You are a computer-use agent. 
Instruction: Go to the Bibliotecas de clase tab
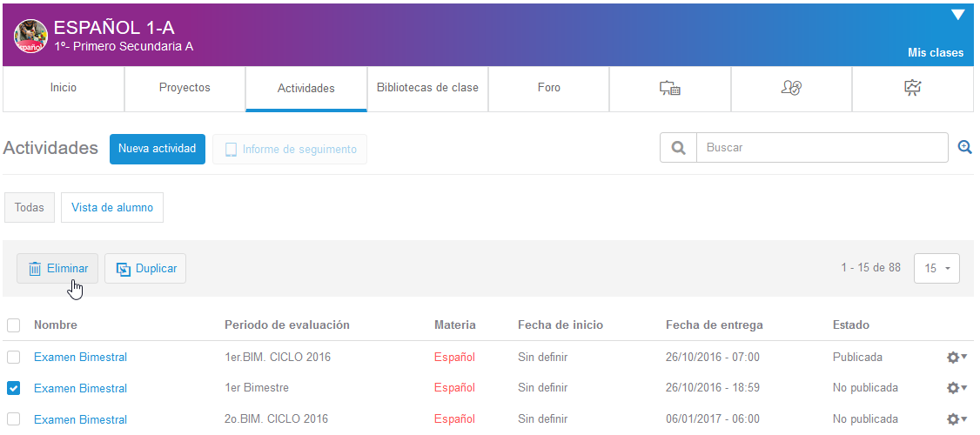coord(427,88)
